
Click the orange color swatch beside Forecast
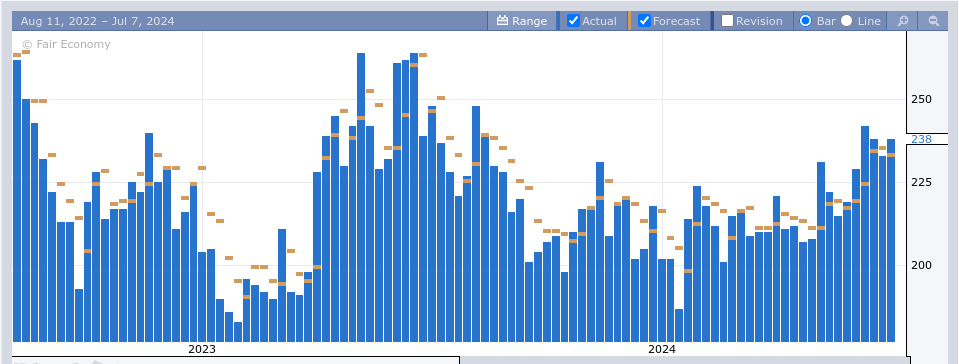(x=629, y=21)
